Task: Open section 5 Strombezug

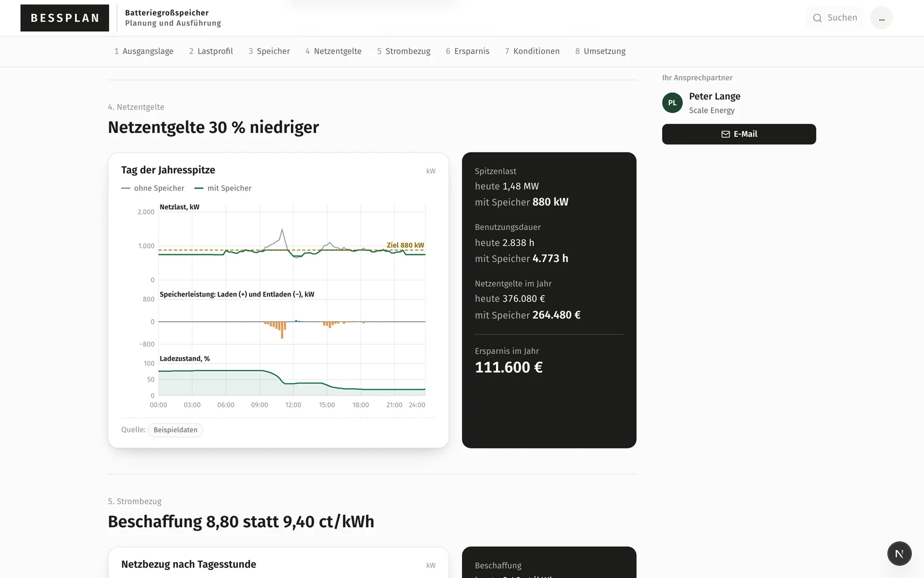Action: click(x=404, y=51)
